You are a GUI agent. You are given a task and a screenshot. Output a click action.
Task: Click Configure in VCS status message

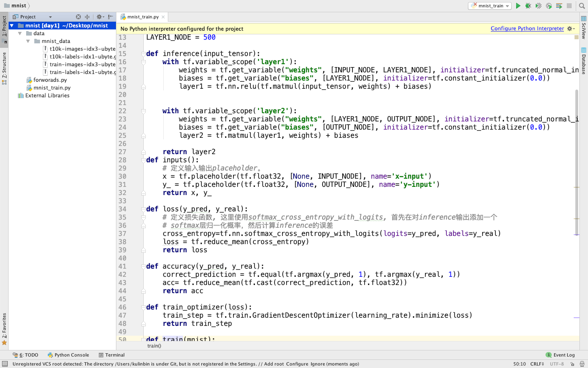pyautogui.click(x=297, y=364)
